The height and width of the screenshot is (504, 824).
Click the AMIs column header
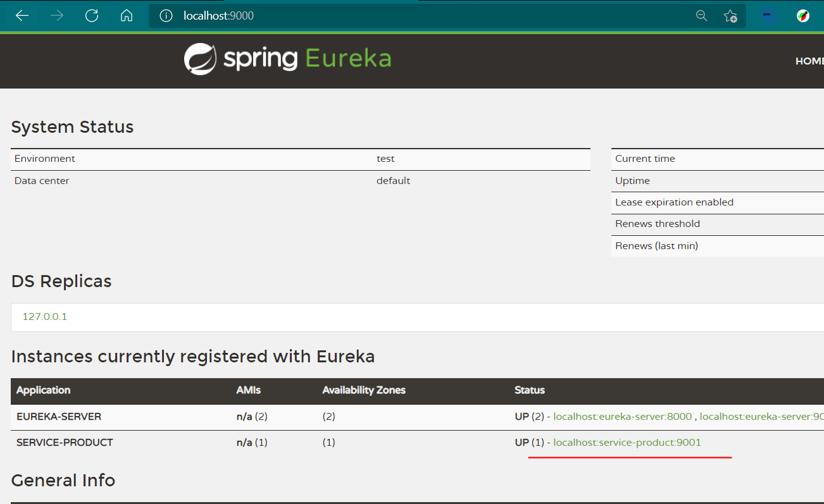pyautogui.click(x=249, y=390)
